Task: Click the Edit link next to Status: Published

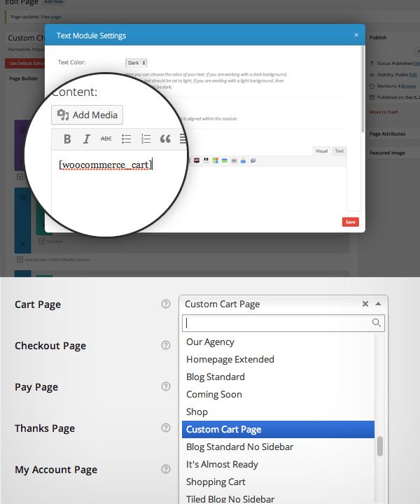Action: pyautogui.click(x=416, y=63)
